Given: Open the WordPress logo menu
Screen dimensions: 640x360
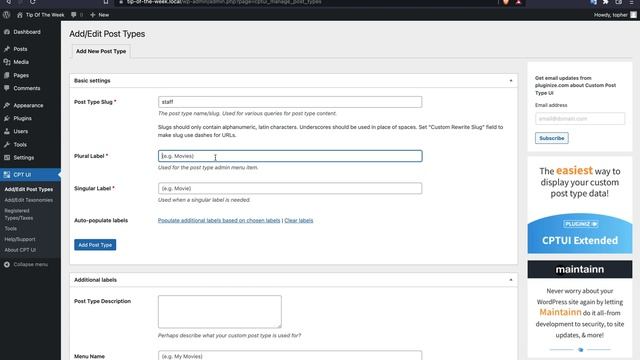Looking at the screenshot, I should pyautogui.click(x=6, y=15).
